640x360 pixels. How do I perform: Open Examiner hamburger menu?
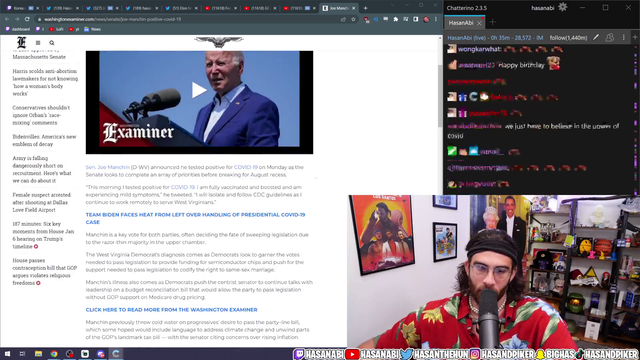[38, 43]
